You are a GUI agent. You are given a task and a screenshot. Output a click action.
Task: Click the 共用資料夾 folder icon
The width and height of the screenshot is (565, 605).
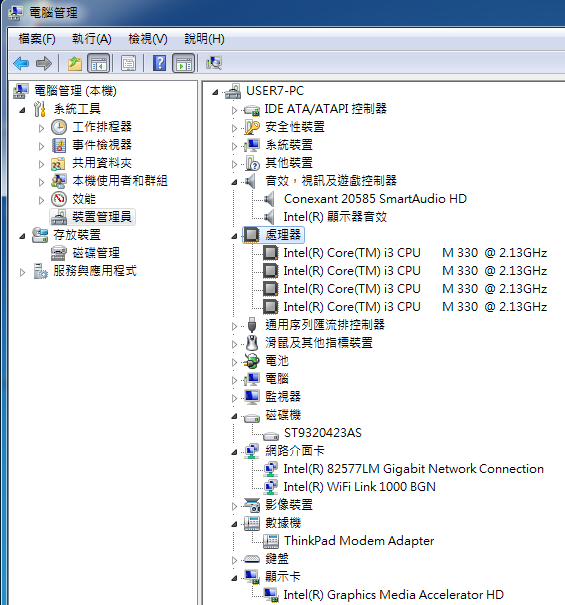[58, 163]
